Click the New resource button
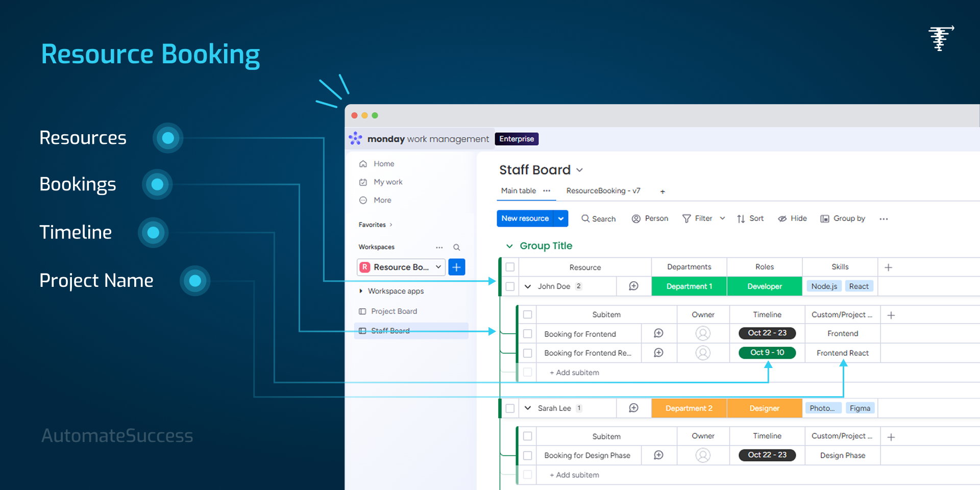980x490 pixels. click(525, 218)
